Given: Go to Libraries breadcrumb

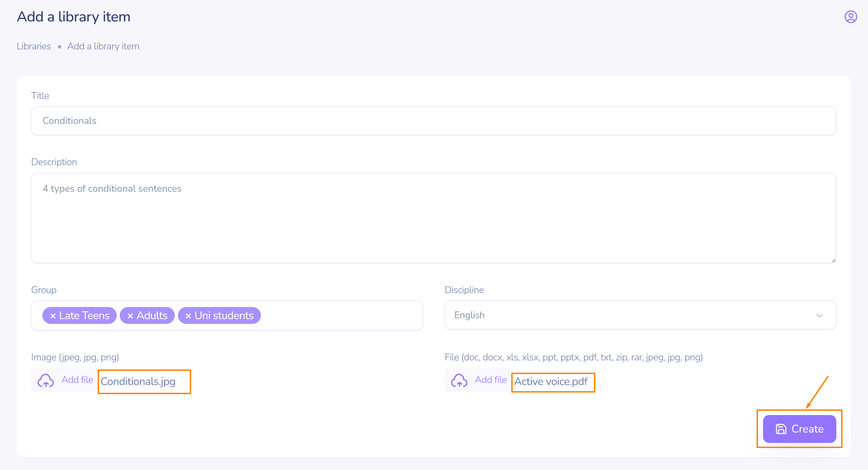Looking at the screenshot, I should (34, 46).
